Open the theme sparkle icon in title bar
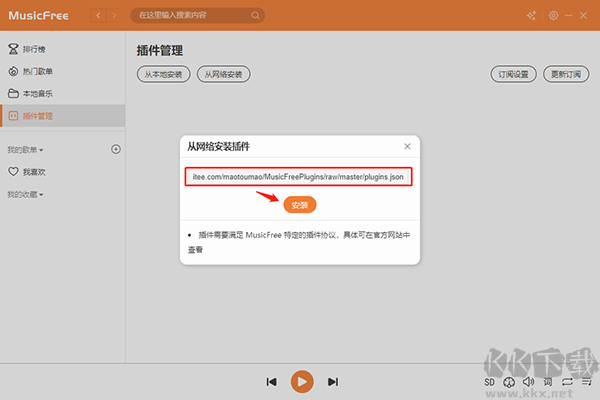Screen dimensions: 600x400 (531, 16)
